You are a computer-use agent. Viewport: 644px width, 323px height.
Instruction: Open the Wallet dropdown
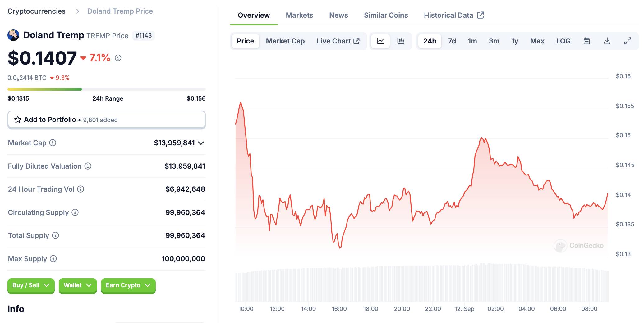click(x=78, y=285)
